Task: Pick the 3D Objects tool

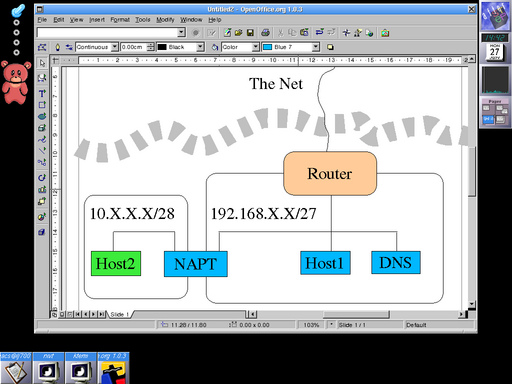Action: click(42, 128)
